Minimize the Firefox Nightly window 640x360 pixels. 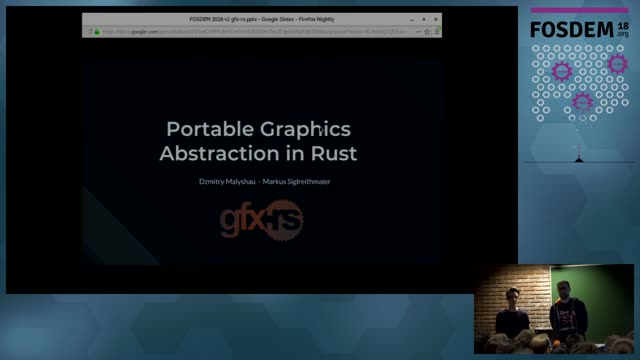[x=412, y=20]
